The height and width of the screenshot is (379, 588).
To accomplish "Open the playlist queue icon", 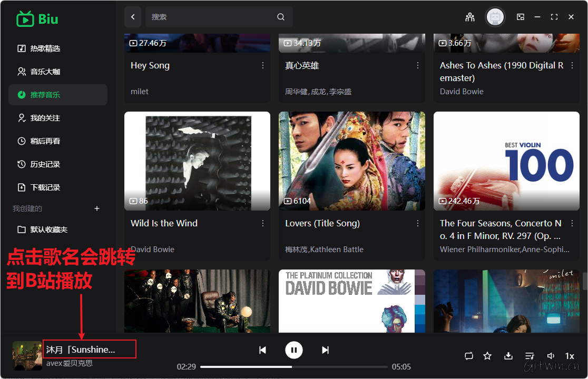I will click(x=530, y=356).
